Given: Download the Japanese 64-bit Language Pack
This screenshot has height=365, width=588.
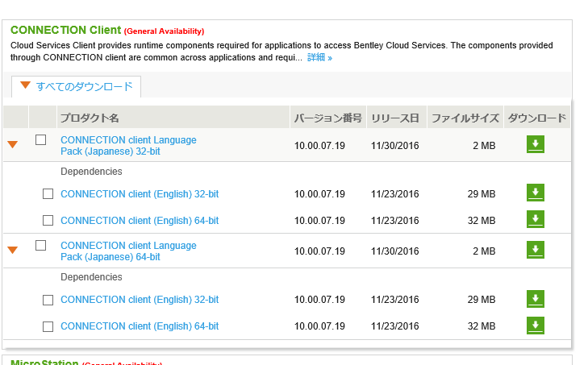Looking at the screenshot, I should [x=536, y=250].
